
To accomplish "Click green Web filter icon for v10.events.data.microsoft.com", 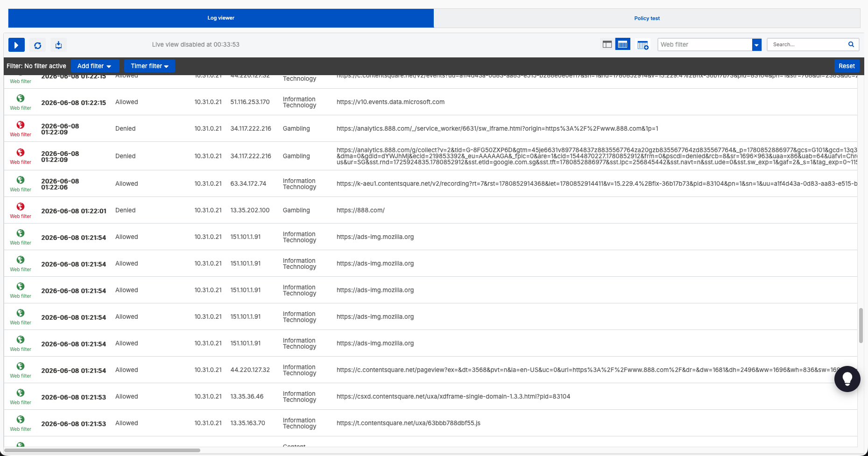I will [21, 98].
